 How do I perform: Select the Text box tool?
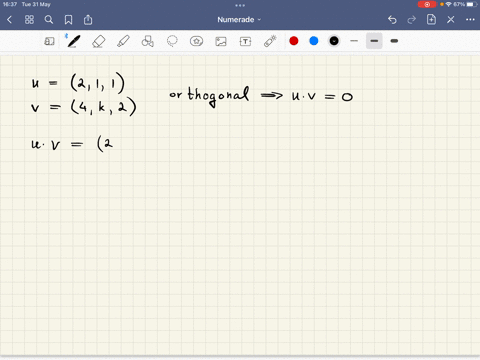245,41
